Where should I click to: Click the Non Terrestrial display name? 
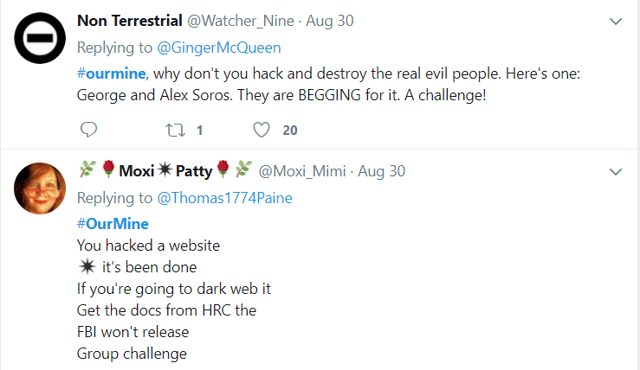[129, 20]
